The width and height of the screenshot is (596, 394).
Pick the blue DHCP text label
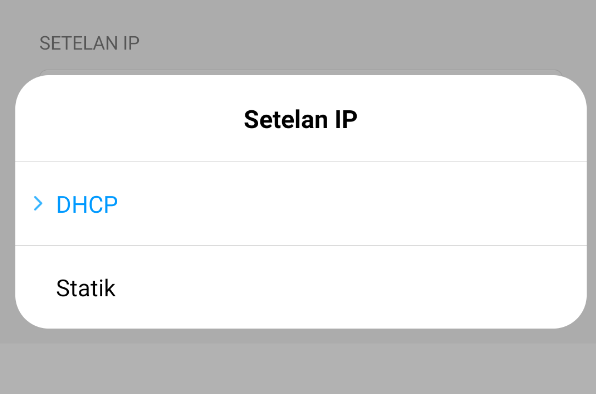click(x=87, y=205)
